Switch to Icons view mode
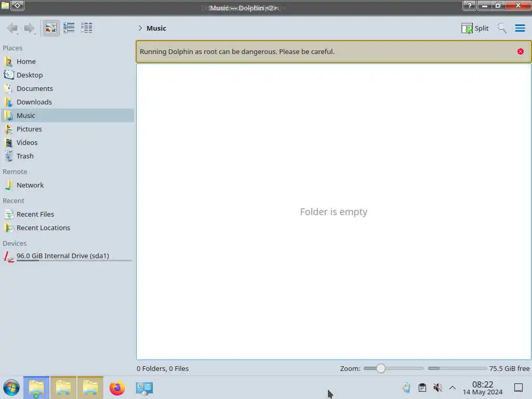Viewport: 532px width, 399px height. (x=51, y=28)
